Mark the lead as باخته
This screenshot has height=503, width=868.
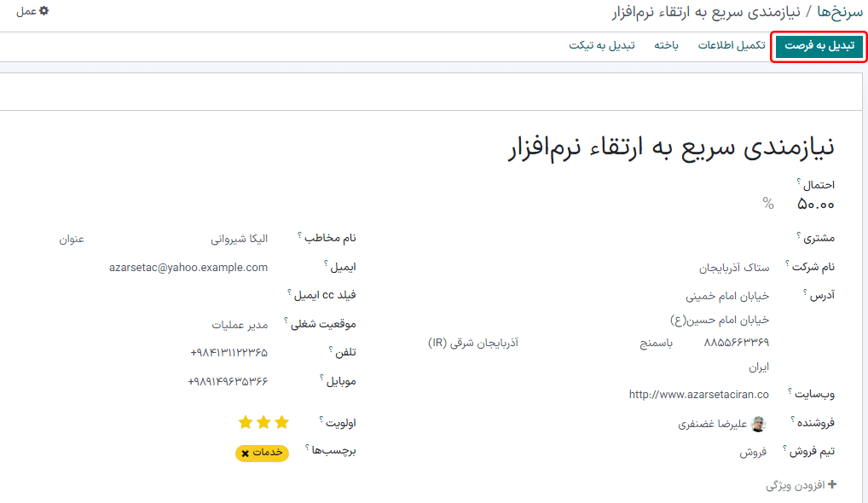click(666, 46)
